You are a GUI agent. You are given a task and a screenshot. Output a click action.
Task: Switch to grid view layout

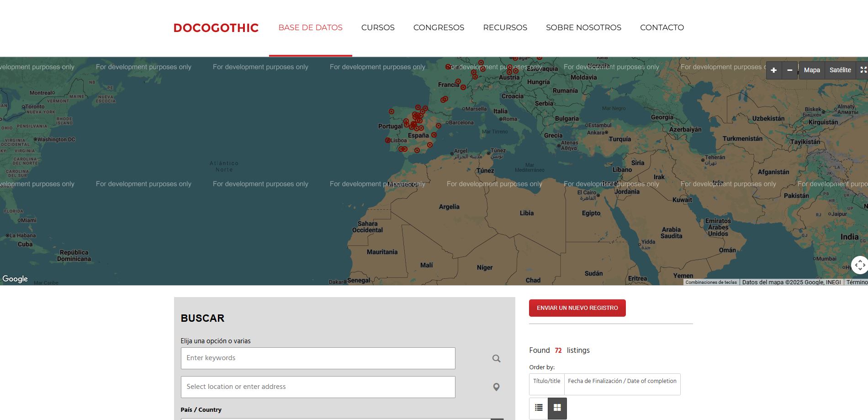point(557,408)
